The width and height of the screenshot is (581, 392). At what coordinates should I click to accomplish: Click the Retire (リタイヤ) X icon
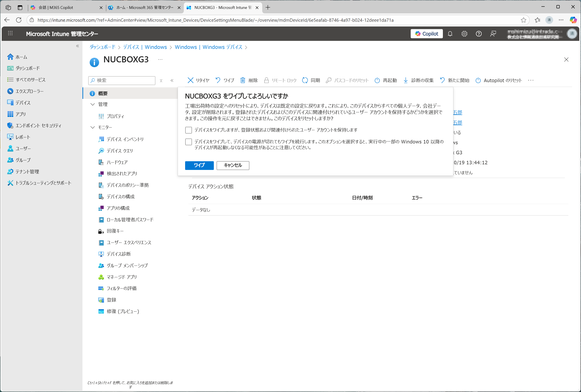(x=191, y=80)
